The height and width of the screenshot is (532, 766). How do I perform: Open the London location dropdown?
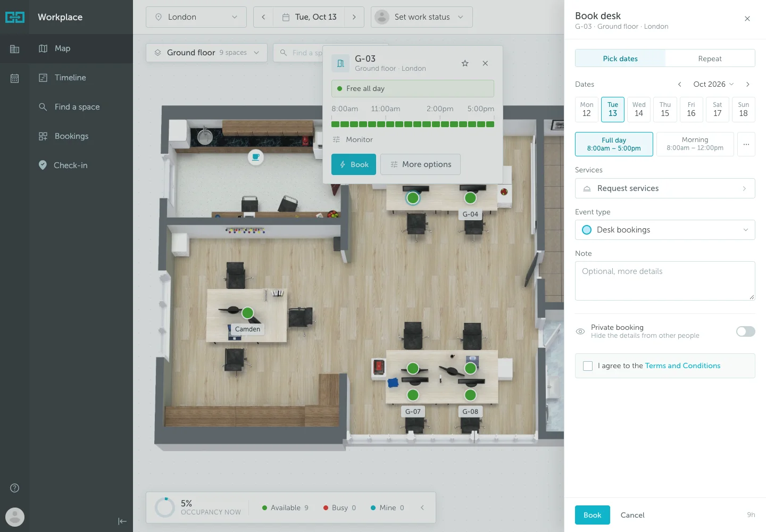[196, 17]
